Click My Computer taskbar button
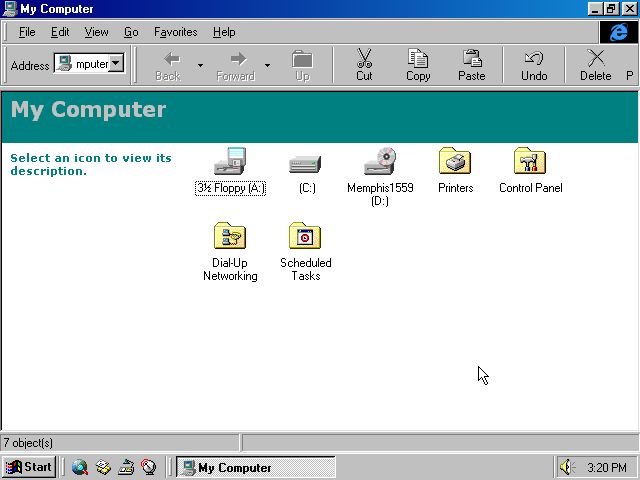The height and width of the screenshot is (480, 640). tap(256, 467)
